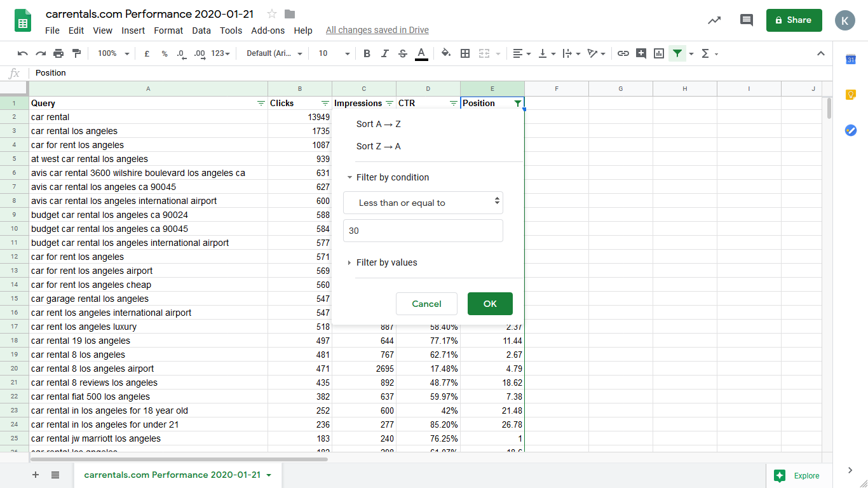
Task: Open horizontal align dropdown
Action: tap(522, 53)
